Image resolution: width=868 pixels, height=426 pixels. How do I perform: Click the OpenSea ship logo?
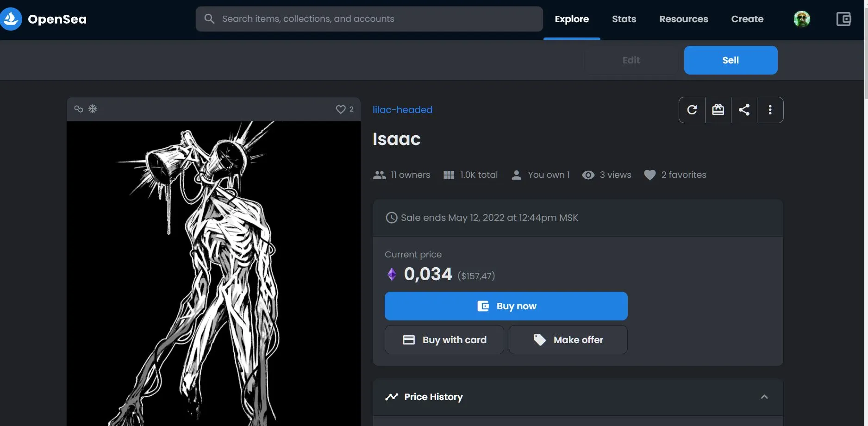tap(11, 19)
